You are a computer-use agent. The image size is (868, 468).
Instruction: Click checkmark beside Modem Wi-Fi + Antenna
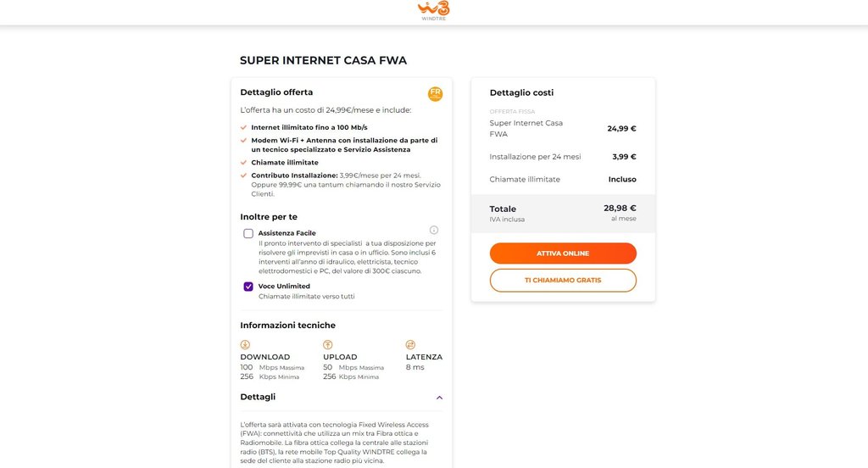[243, 140]
